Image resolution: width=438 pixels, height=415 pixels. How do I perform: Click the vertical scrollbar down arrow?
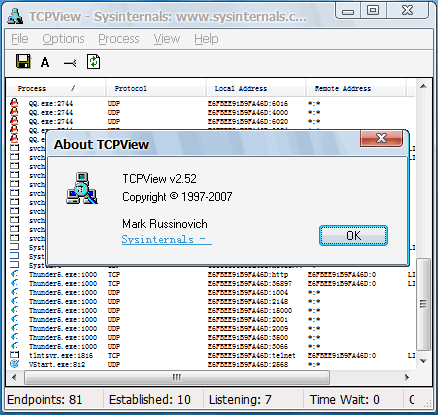pyautogui.click(x=423, y=361)
